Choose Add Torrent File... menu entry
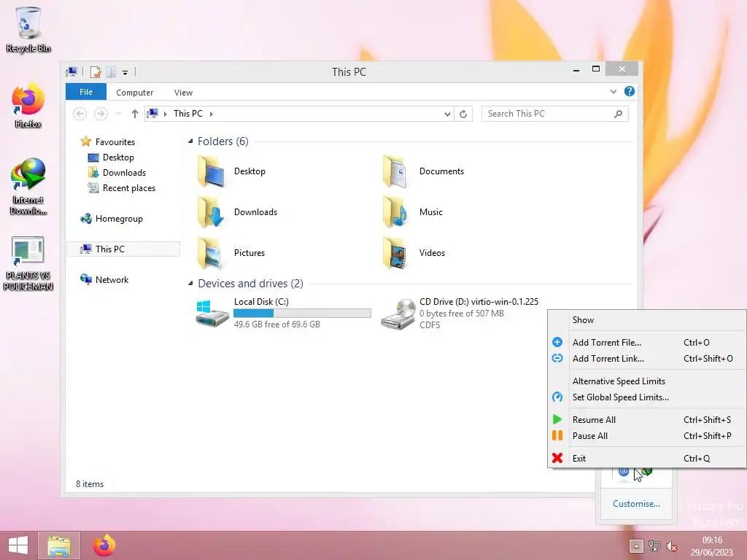The image size is (747, 560). point(647,343)
